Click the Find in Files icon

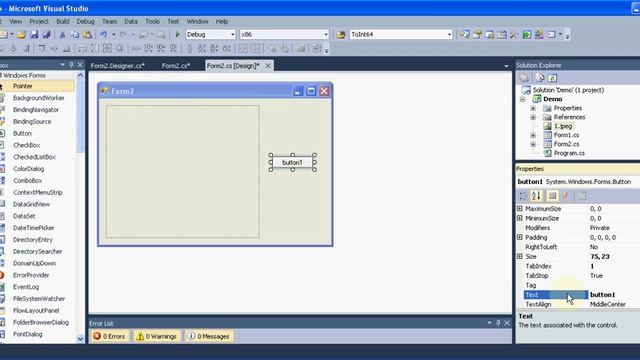(341, 35)
